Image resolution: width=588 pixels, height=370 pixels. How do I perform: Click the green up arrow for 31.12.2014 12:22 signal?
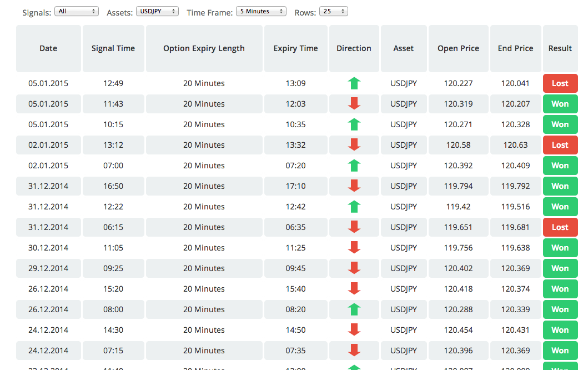(354, 207)
